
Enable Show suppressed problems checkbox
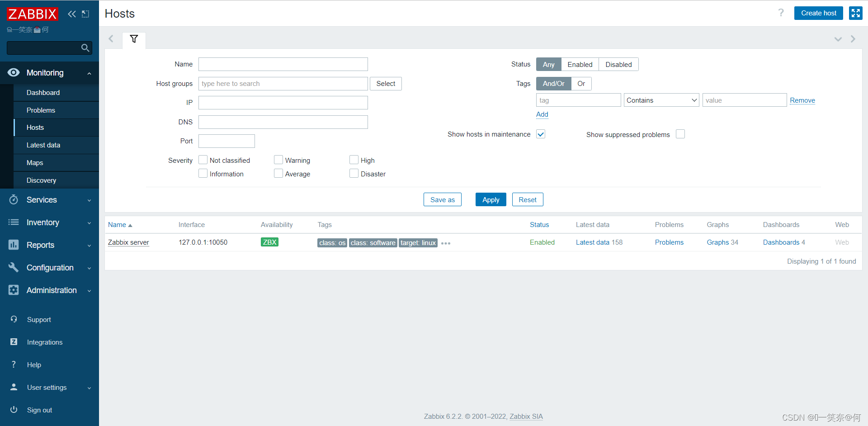[x=680, y=134]
